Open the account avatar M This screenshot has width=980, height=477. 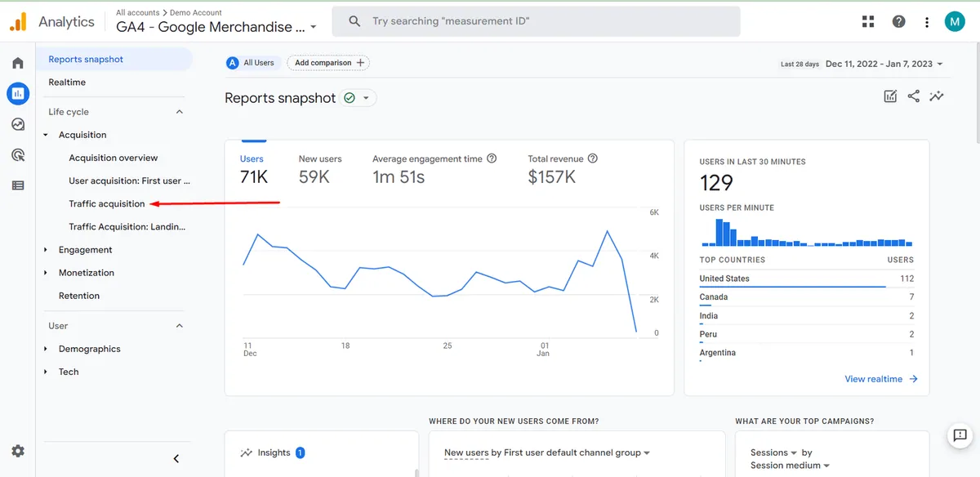tap(955, 21)
